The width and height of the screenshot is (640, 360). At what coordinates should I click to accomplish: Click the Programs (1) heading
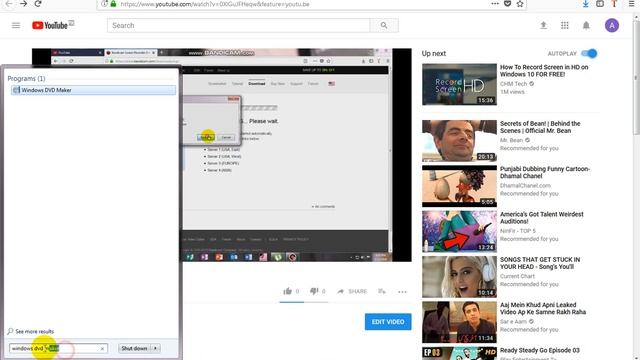click(26, 78)
